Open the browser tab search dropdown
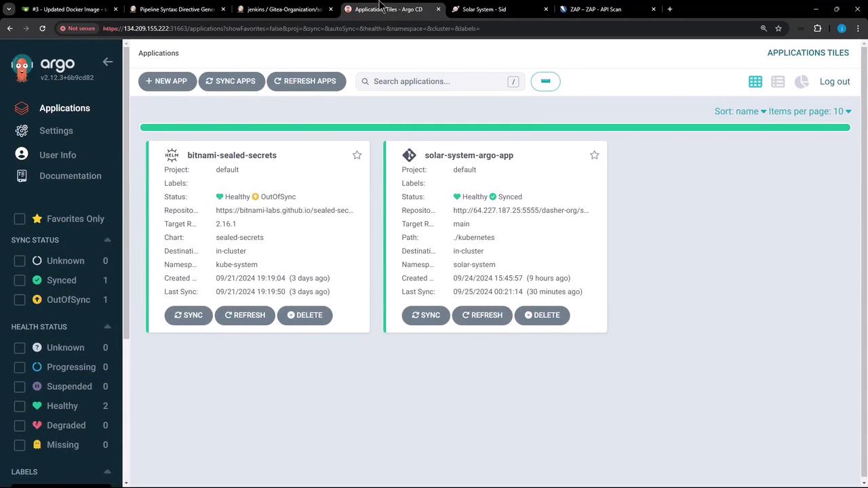 pos(9,9)
